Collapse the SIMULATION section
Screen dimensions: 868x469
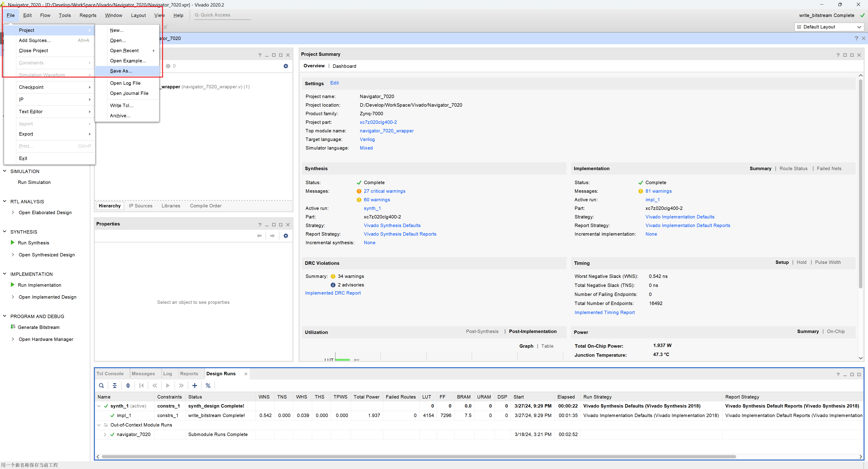[x=5, y=171]
